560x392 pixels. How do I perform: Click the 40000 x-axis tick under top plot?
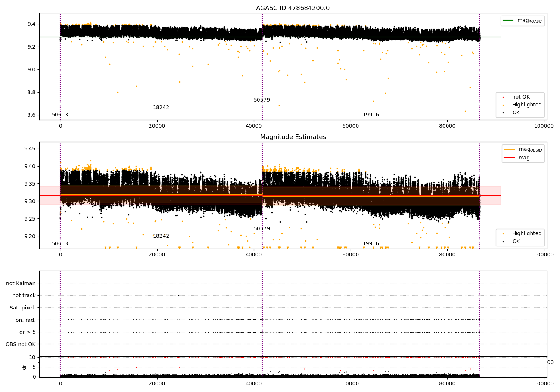tap(254, 126)
